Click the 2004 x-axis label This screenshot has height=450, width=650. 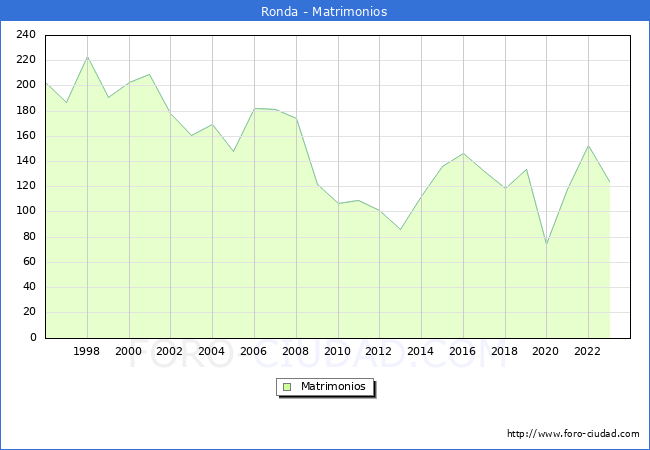pyautogui.click(x=211, y=351)
